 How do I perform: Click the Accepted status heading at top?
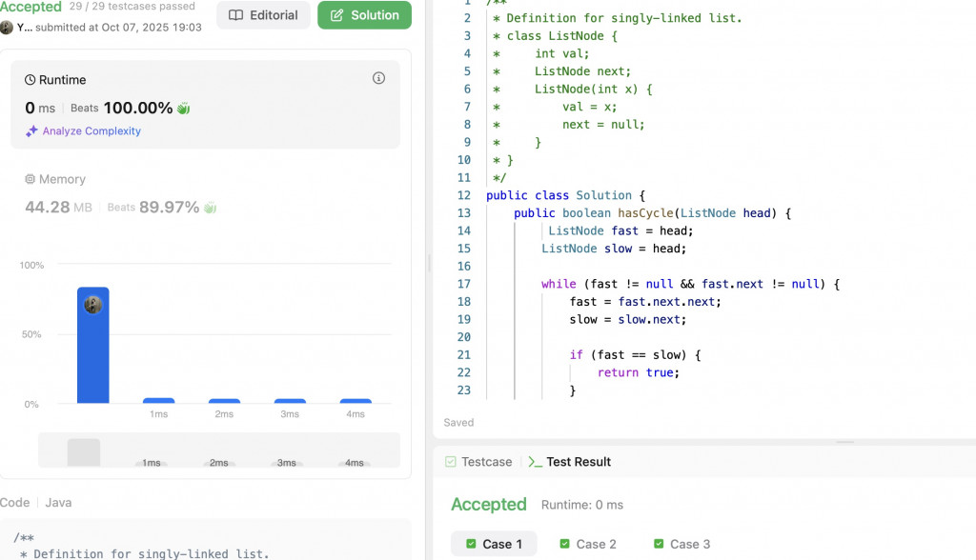[30, 7]
